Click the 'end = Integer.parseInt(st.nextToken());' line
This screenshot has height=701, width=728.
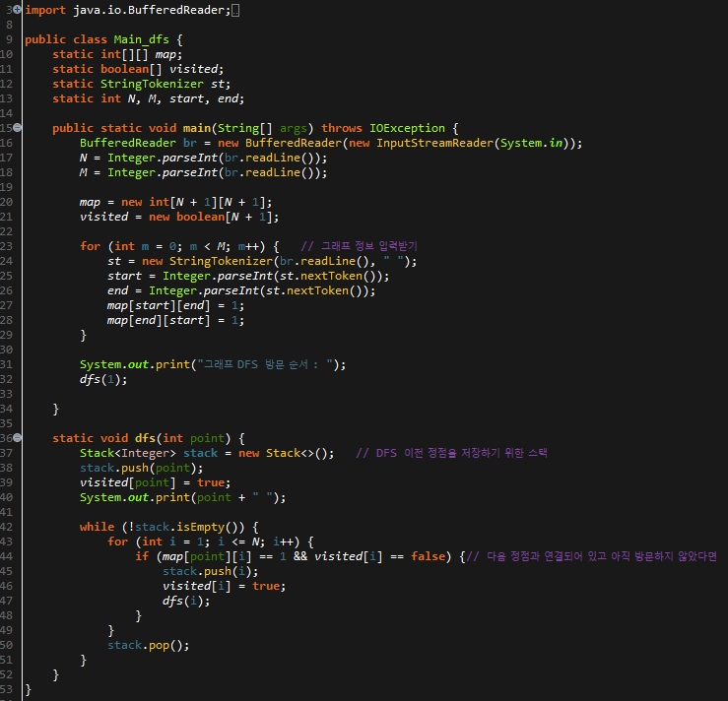[x=241, y=290]
